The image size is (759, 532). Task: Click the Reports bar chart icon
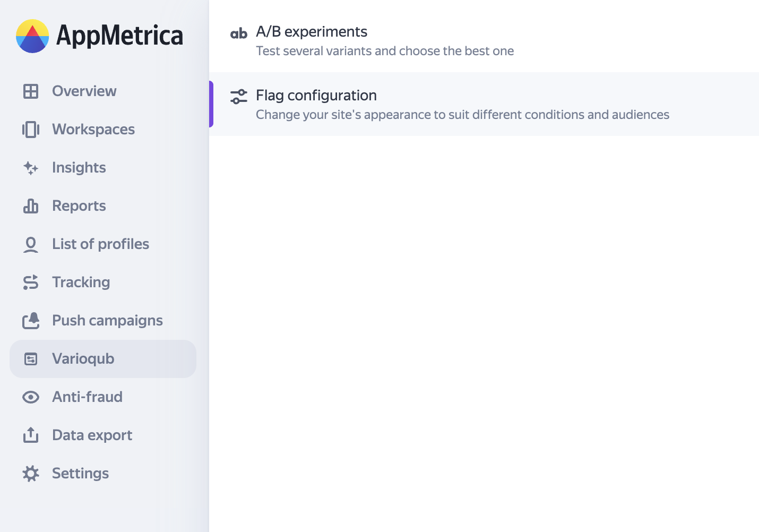pyautogui.click(x=31, y=206)
